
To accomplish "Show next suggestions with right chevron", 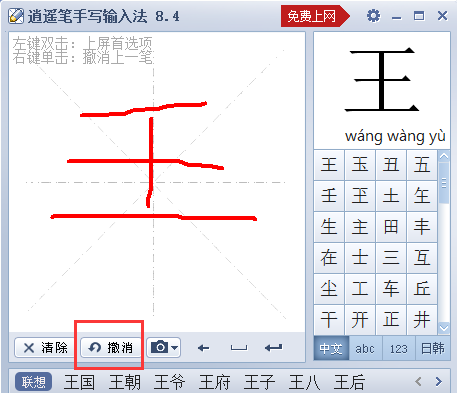I will (x=439, y=381).
